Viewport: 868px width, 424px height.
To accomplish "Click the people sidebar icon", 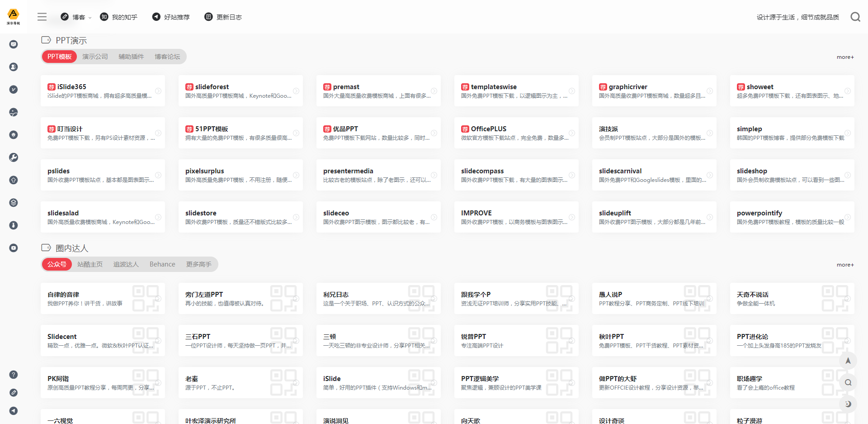I will (14, 67).
